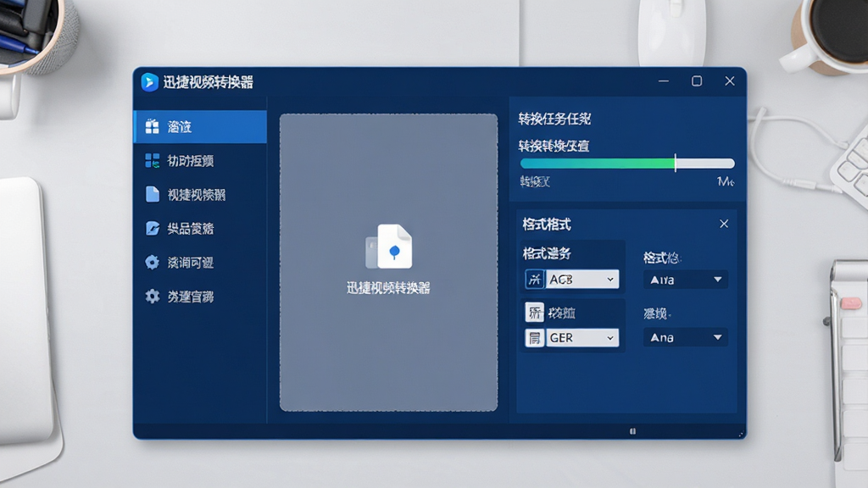Minimize the video converter window
Image resolution: width=868 pixels, height=488 pixels.
coord(664,81)
